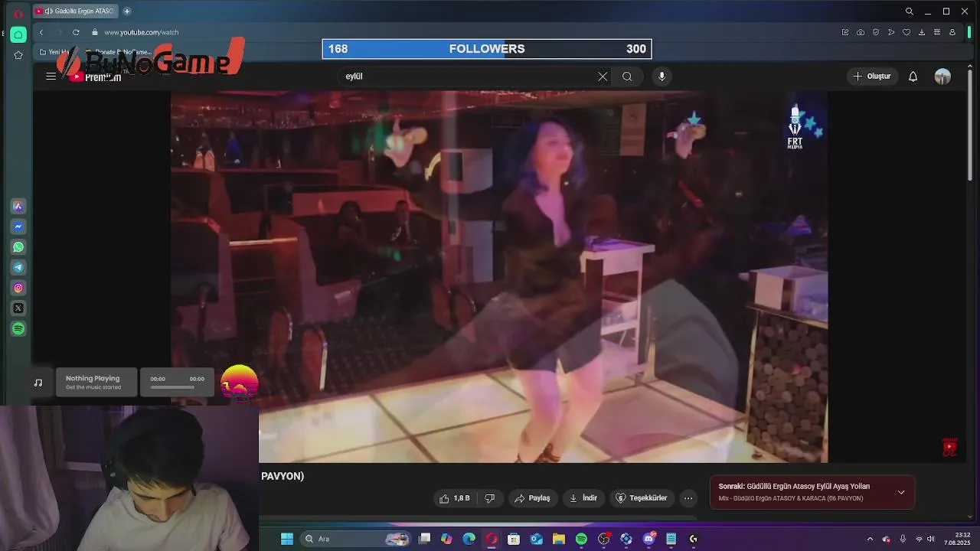Screen dimensions: 980x551
Task: Open Opera sidebar bookmarks star
Action: (18, 55)
